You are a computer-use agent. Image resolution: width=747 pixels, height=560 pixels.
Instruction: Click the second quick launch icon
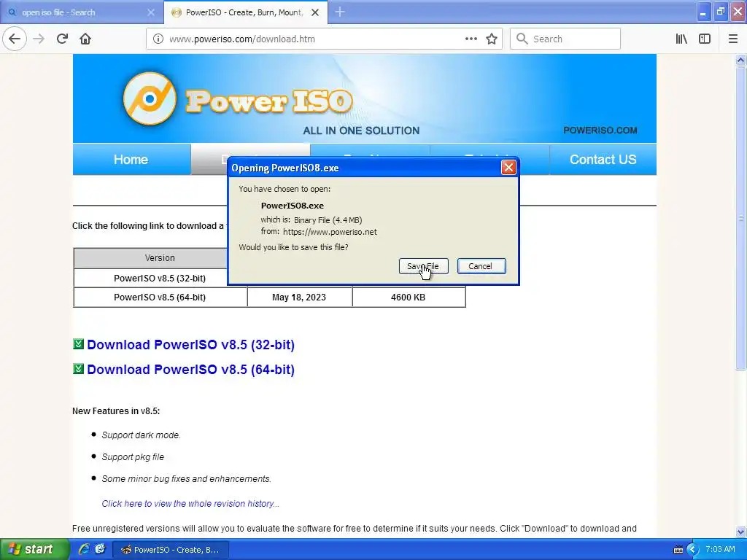[100, 550]
